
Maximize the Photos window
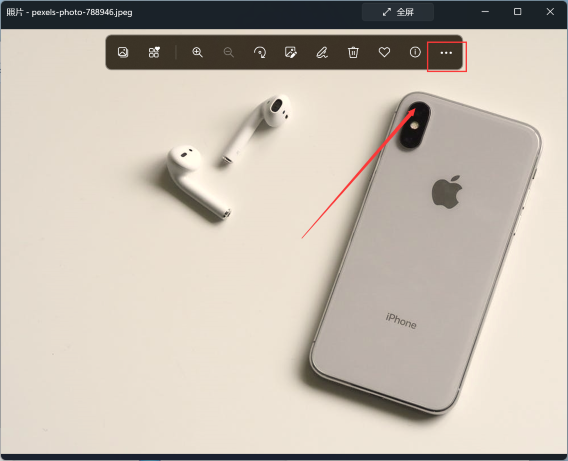click(x=518, y=12)
